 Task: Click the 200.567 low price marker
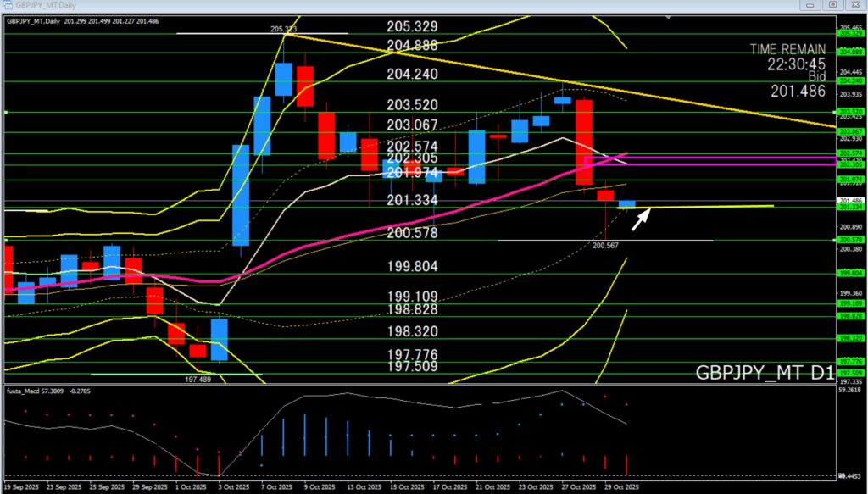(x=605, y=245)
